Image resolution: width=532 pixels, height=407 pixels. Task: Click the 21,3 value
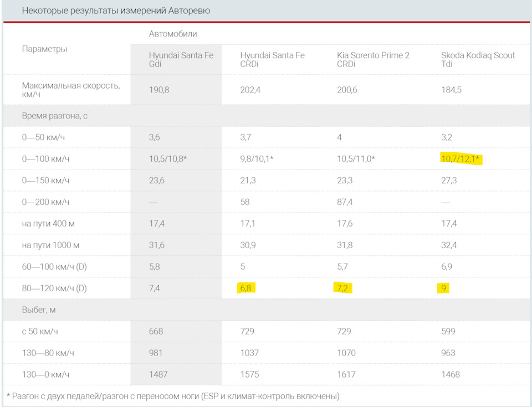[x=248, y=181]
